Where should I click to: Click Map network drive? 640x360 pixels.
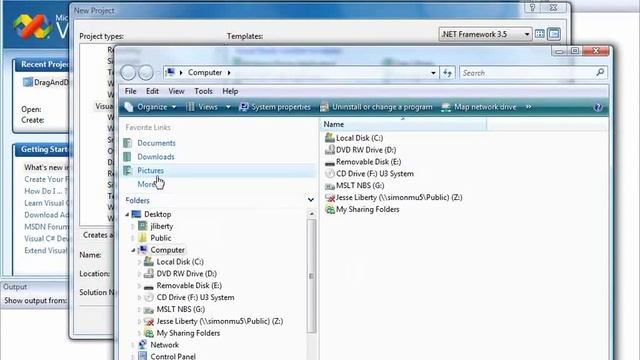[479, 107]
